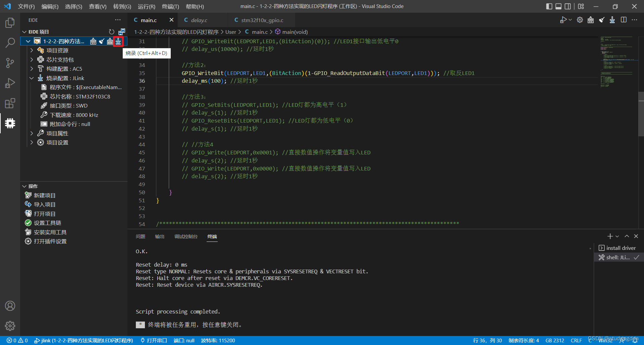Image resolution: width=644 pixels, height=345 pixels.
Task: Close the main.c editor tab
Action: click(x=171, y=20)
